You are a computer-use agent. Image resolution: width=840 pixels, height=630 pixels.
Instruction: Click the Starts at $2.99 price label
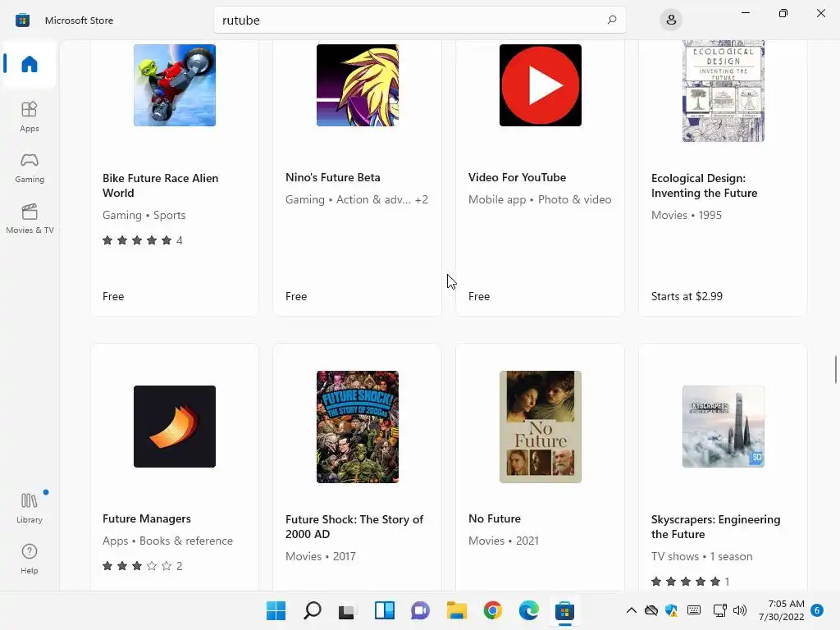687,296
